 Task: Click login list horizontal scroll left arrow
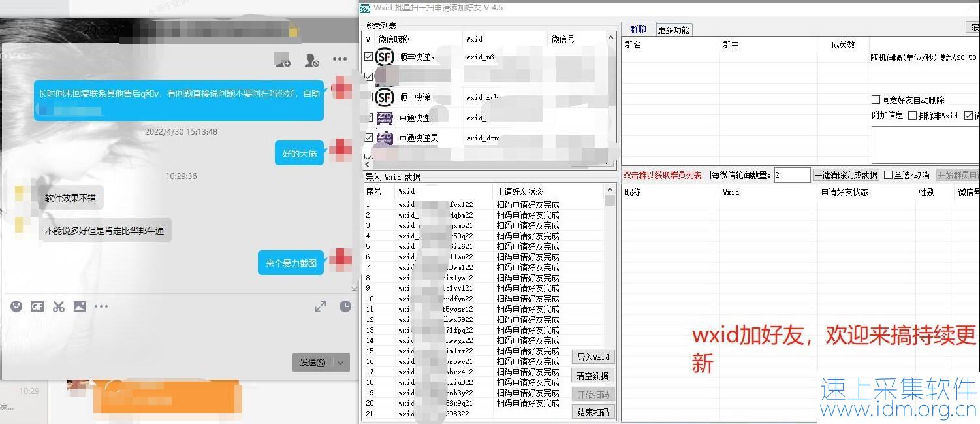(367, 164)
